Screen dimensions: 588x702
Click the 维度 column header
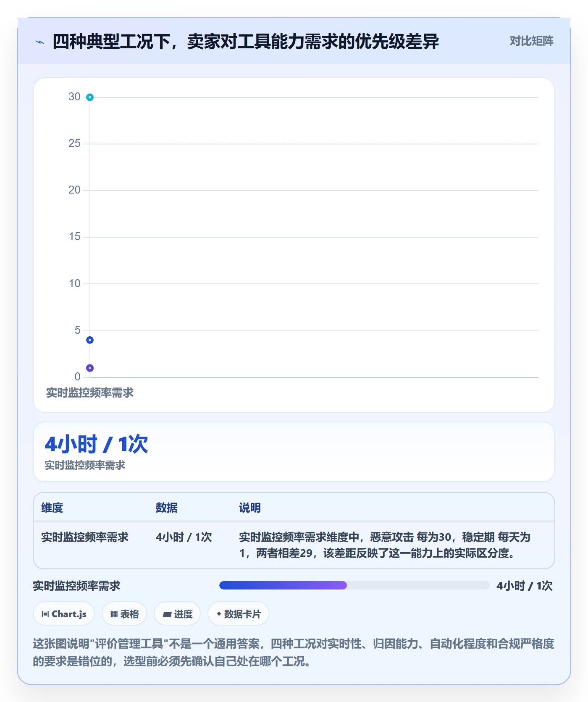52,508
